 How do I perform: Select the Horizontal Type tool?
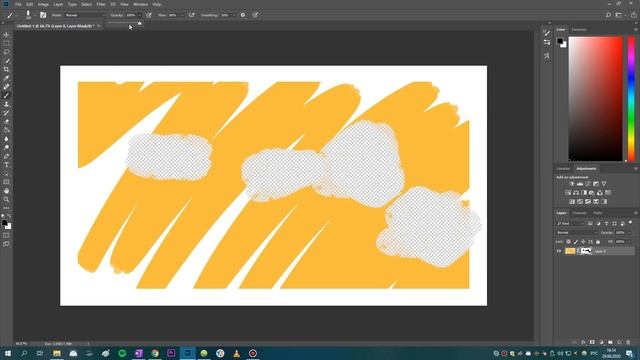click(x=6, y=165)
